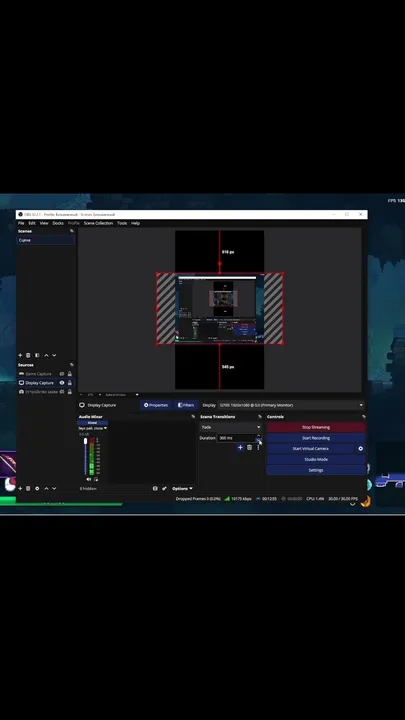Add a new source with plus icon

tap(20, 489)
